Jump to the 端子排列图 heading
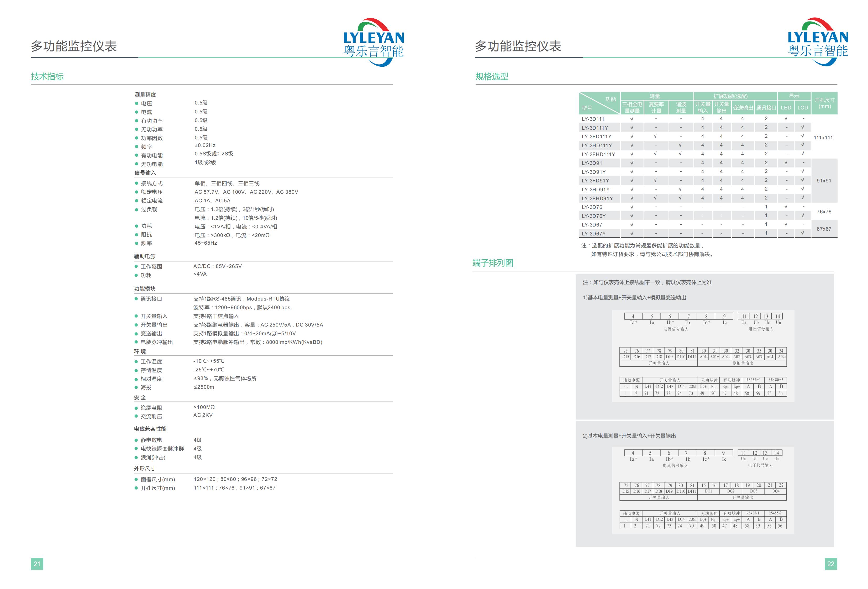 (493, 263)
